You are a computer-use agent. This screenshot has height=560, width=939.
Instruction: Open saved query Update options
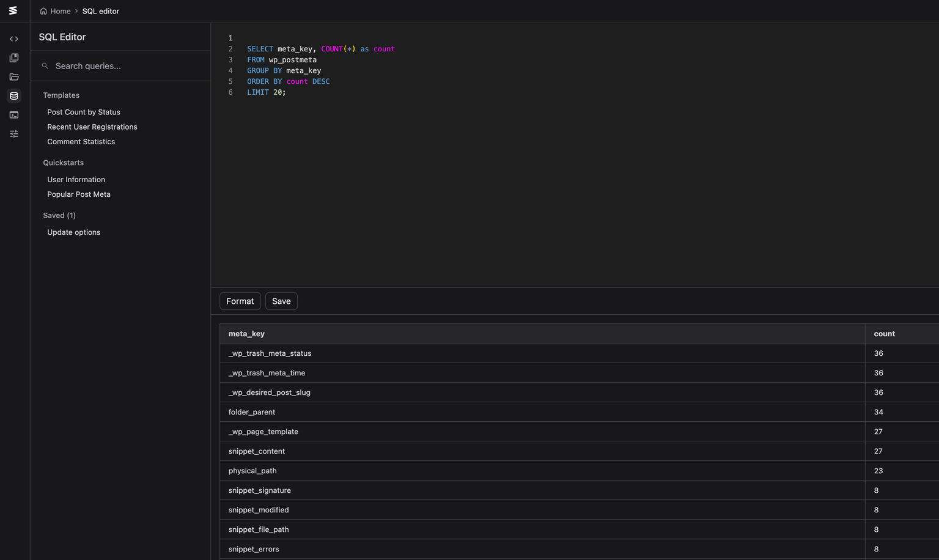(74, 232)
